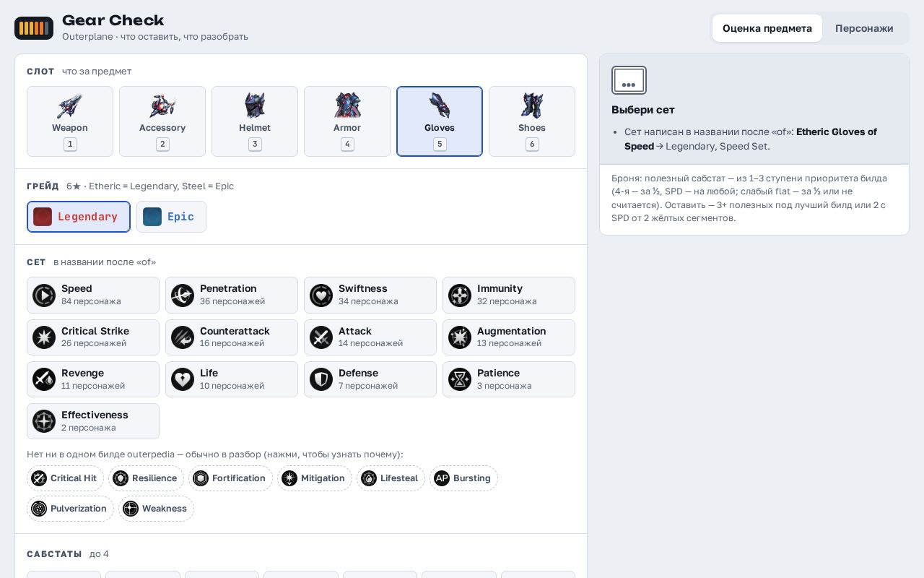The image size is (924, 578).
Task: Switch to the Оценка предмета tab
Action: coord(767,28)
